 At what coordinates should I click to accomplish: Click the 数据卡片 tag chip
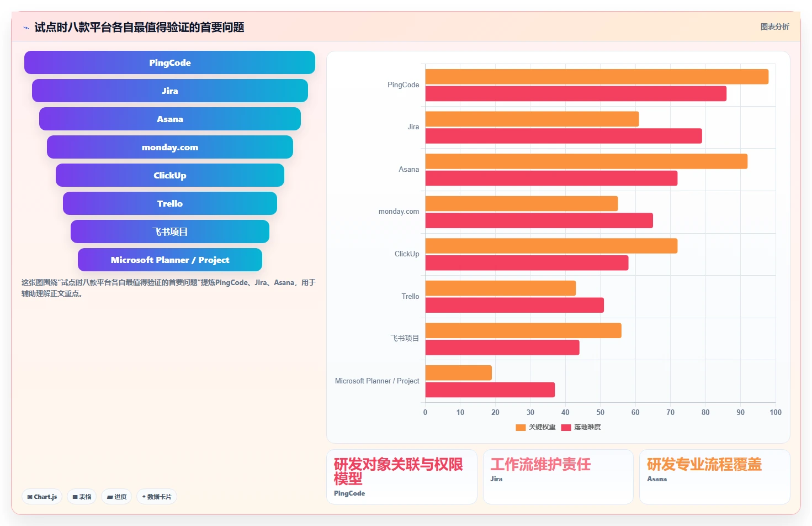pyautogui.click(x=157, y=497)
